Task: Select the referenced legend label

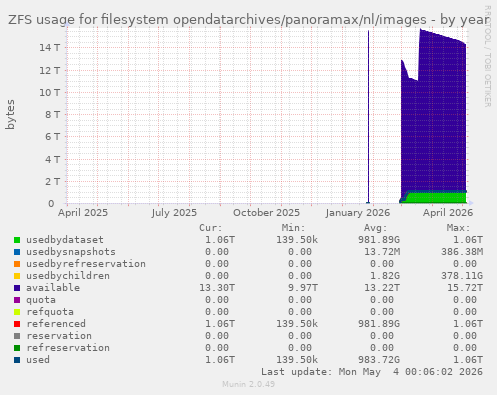Action: coord(56,324)
